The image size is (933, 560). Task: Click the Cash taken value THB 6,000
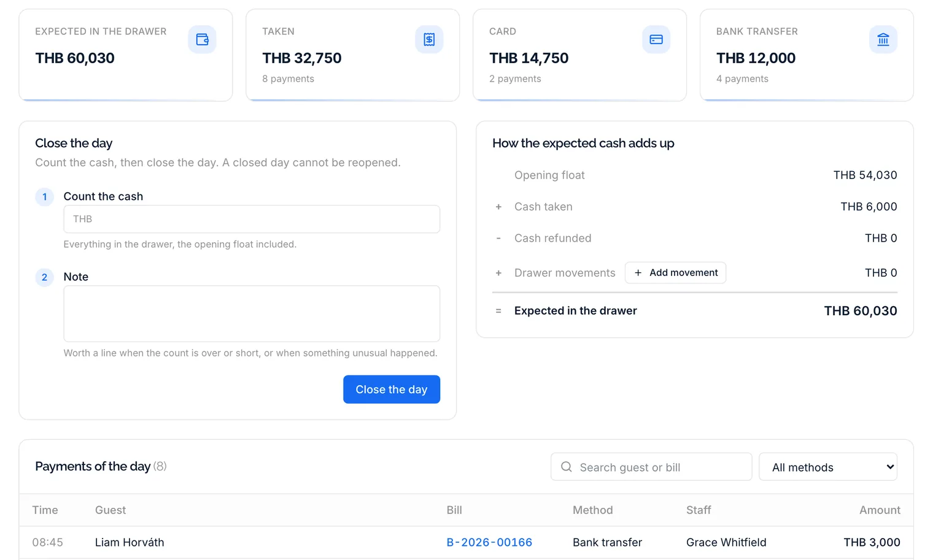pos(869,207)
